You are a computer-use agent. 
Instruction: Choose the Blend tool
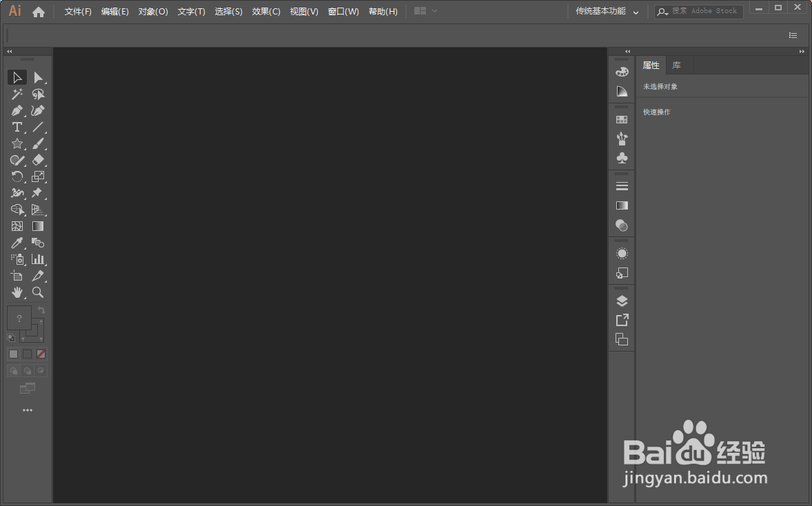[x=38, y=243]
